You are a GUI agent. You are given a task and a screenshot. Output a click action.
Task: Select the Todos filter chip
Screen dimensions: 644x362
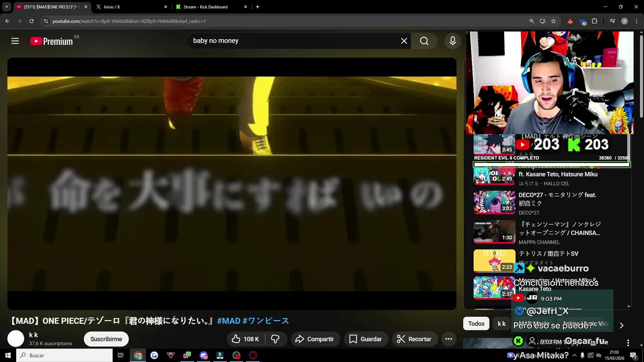(476, 324)
